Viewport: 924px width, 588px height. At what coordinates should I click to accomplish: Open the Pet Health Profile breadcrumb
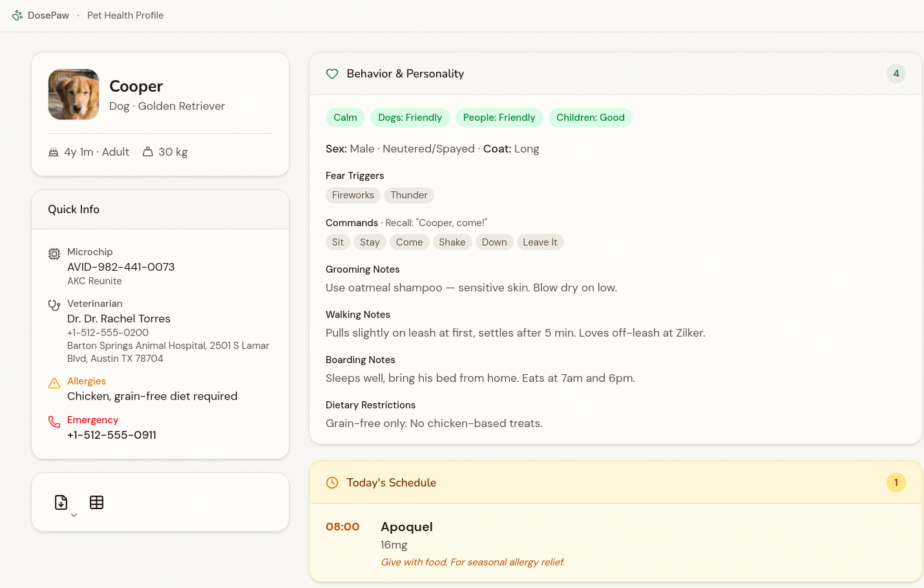point(125,16)
